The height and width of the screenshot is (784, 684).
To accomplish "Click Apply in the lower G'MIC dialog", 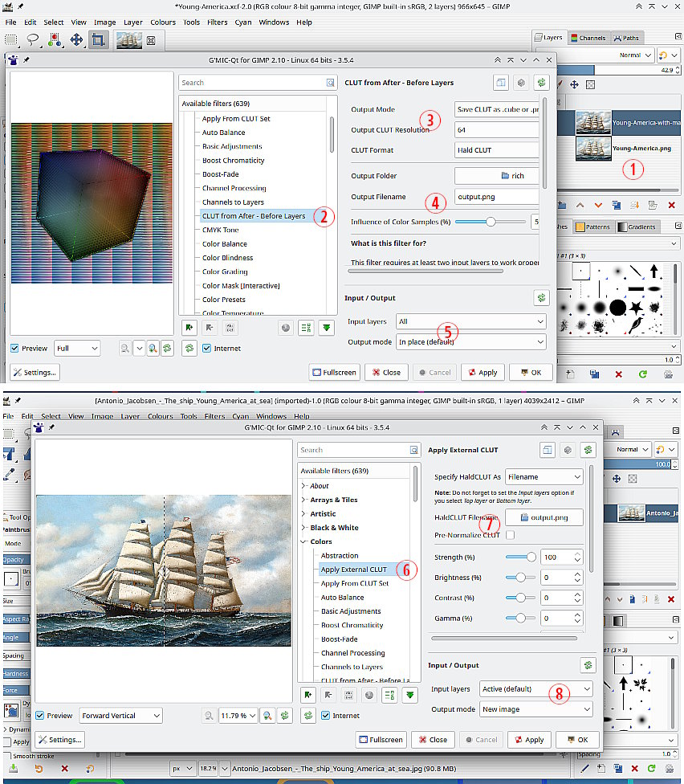I will (528, 740).
